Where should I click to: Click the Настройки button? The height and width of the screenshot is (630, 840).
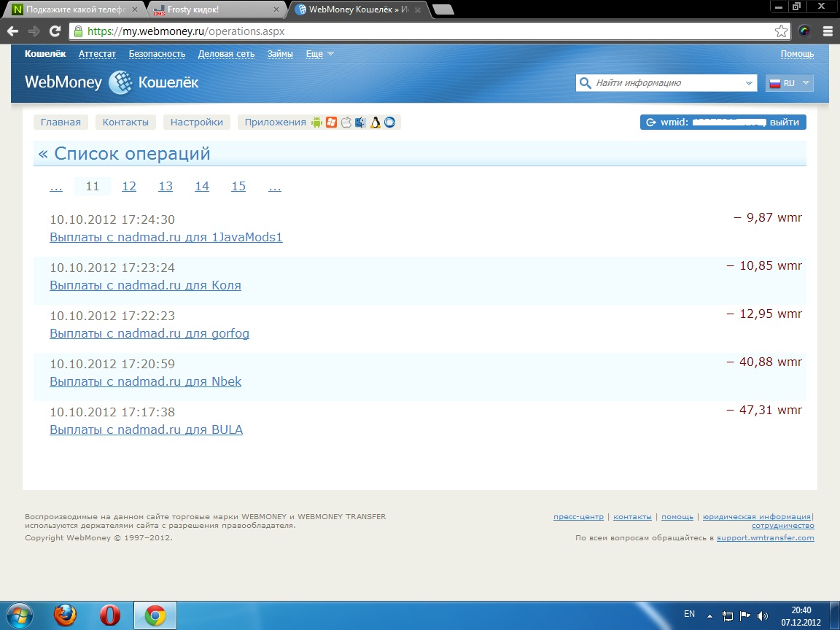coord(197,122)
